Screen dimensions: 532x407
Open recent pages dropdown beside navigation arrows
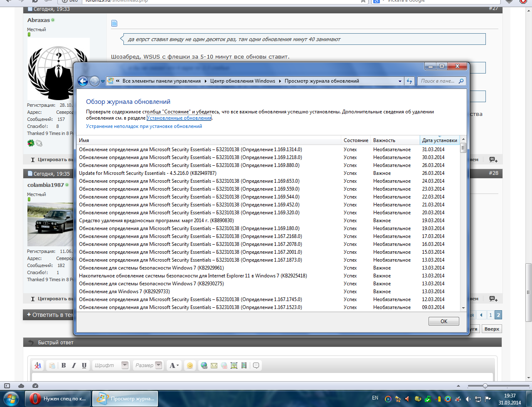click(x=103, y=81)
